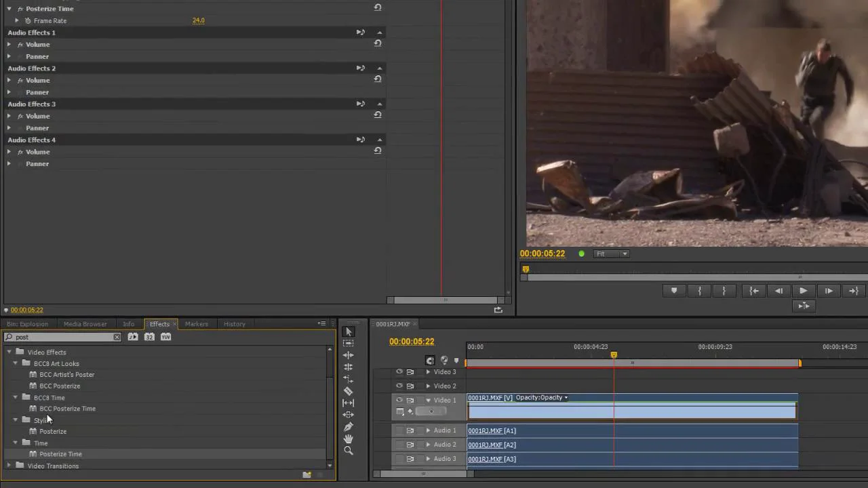
Task: Toggle Video 3 track visibility eye
Action: [x=399, y=372]
